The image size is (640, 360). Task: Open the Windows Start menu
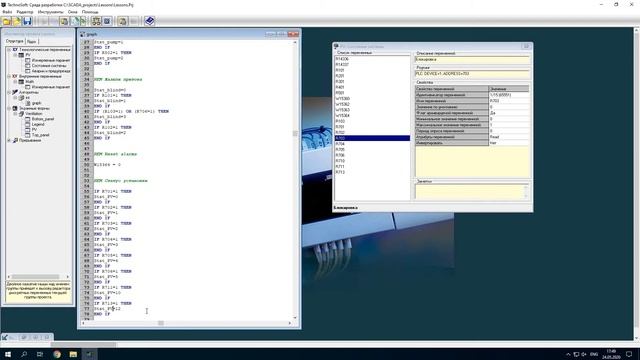tap(8, 354)
